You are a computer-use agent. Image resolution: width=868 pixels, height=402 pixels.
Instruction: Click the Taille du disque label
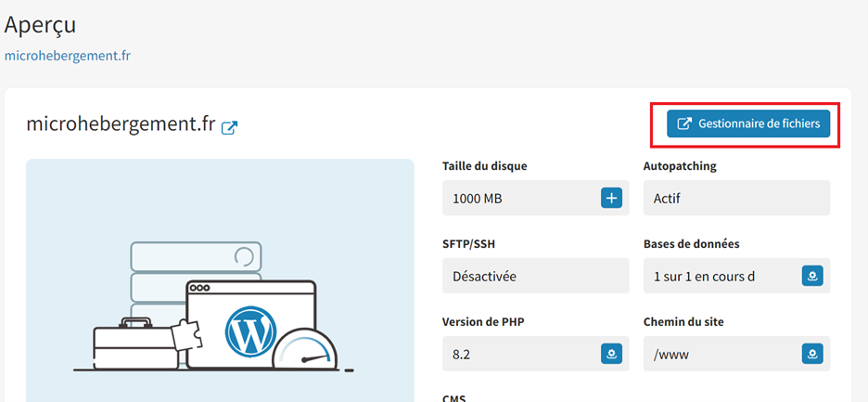tap(484, 166)
